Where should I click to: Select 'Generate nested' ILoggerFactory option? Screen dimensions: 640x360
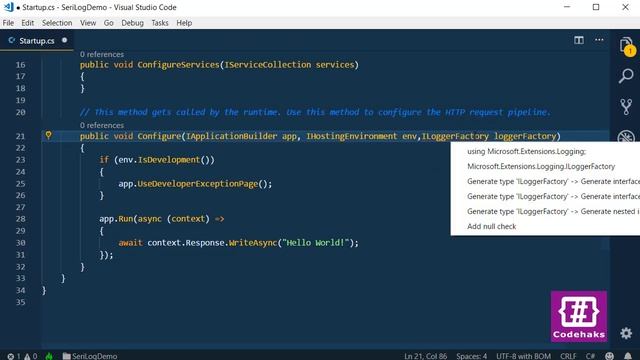553,211
